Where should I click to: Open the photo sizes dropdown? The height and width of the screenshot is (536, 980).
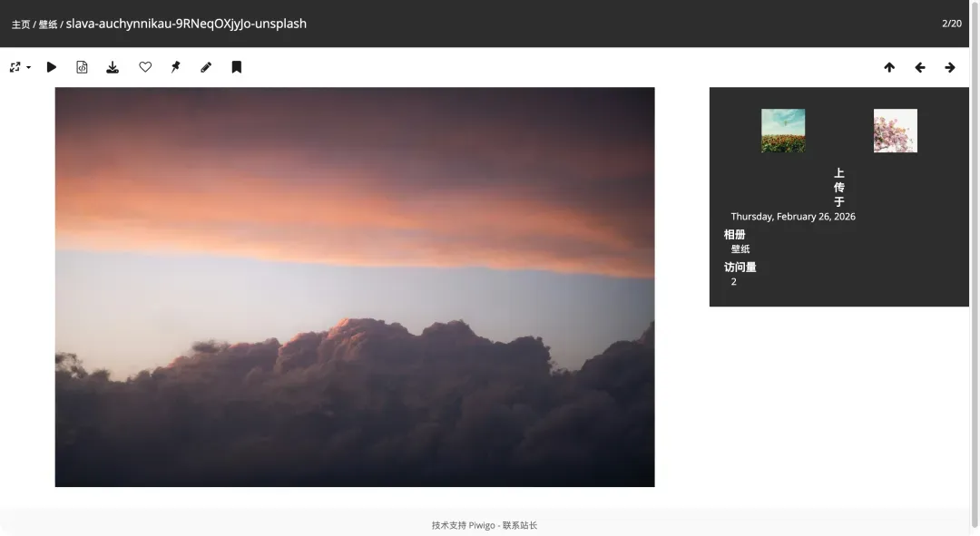coord(19,67)
